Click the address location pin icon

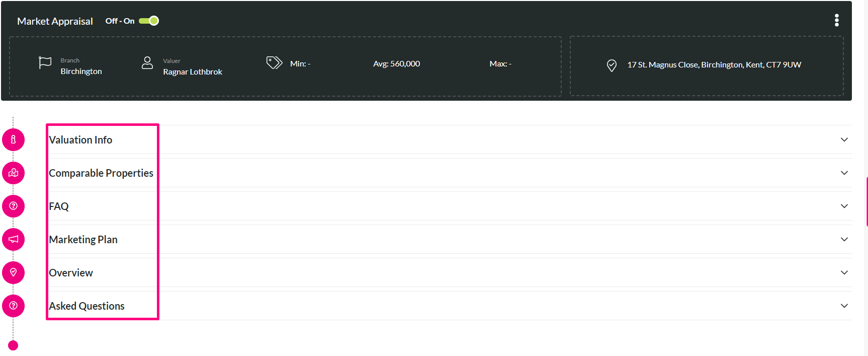pyautogui.click(x=612, y=65)
